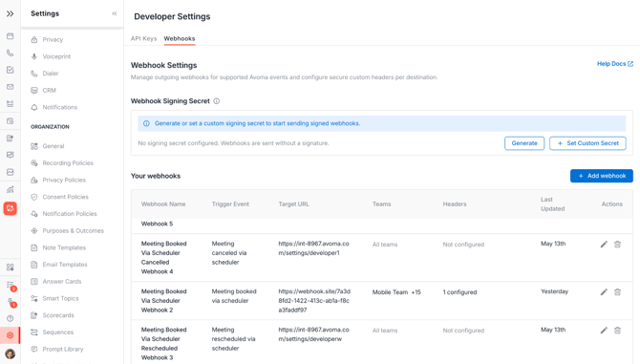Click Set Custom Secret button

click(587, 143)
